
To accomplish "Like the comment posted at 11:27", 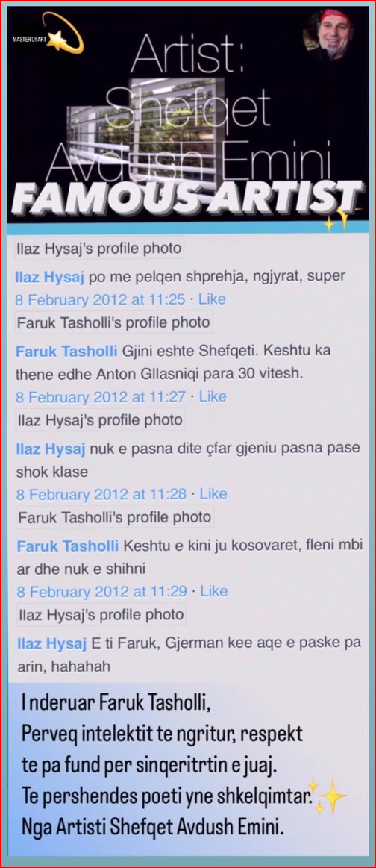I will tap(213, 397).
